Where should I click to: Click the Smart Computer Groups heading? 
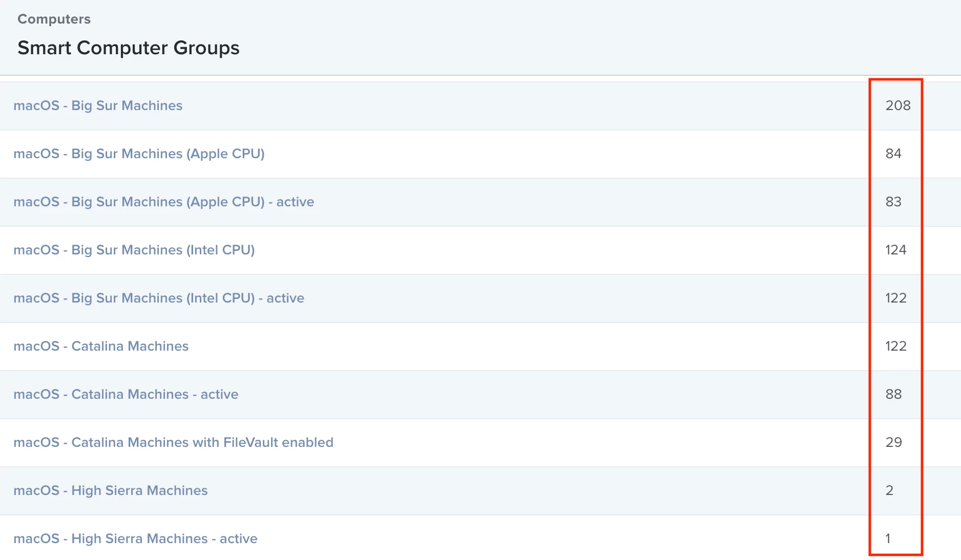(x=129, y=48)
